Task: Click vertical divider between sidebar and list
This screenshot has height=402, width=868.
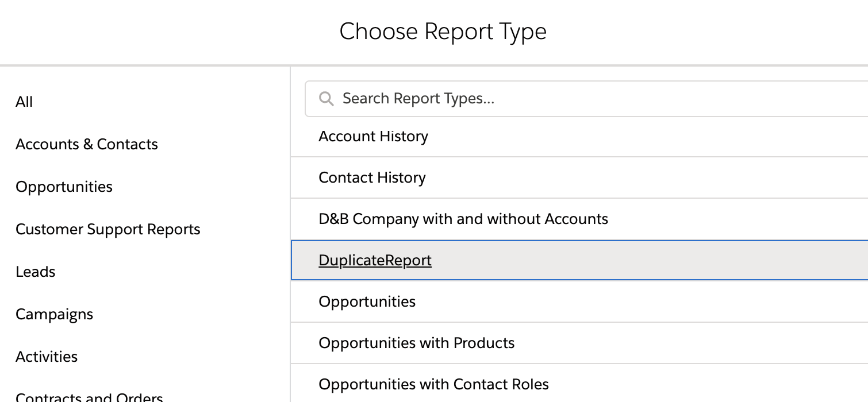Action: point(290,230)
